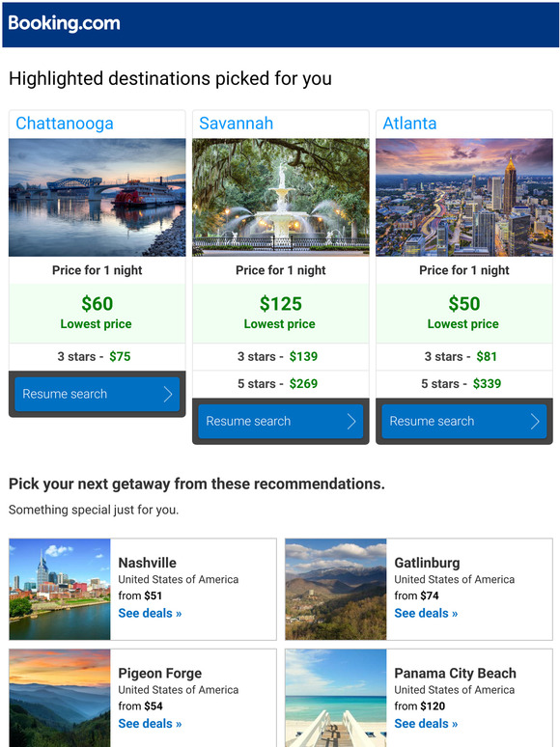This screenshot has width=560, height=747.
Task: Select Savannah 5 stars $269 price
Action: tap(278, 384)
